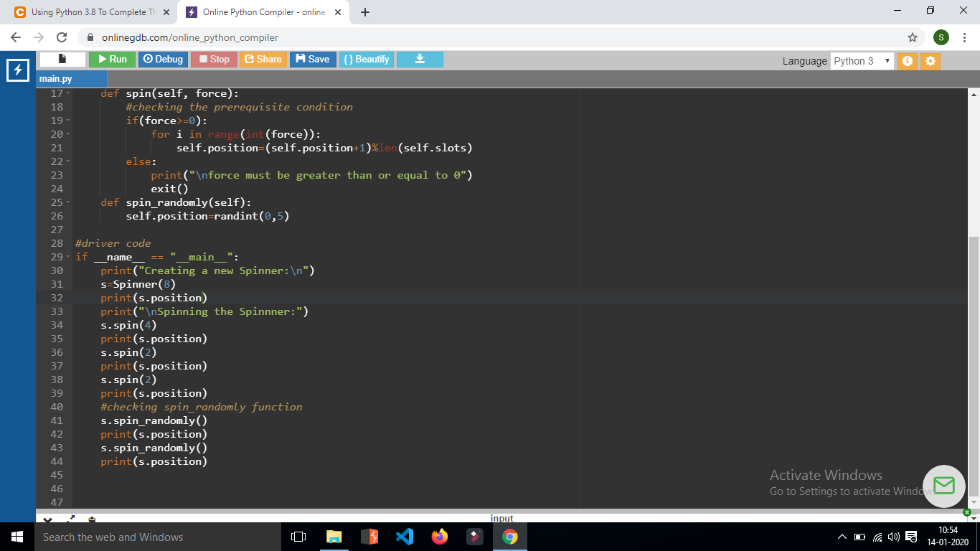980x551 pixels.
Task: Click the editor vertical scrollbar thumb
Action: [974, 365]
